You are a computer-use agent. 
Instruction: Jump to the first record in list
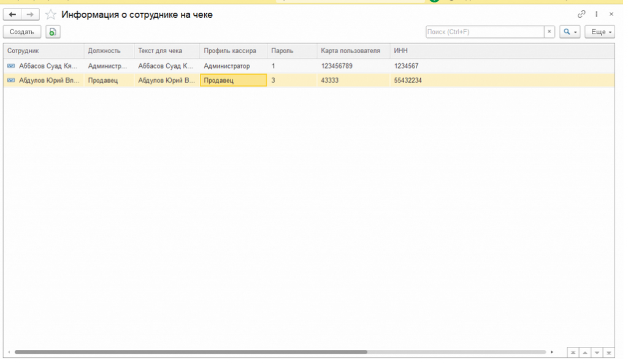pos(573,352)
